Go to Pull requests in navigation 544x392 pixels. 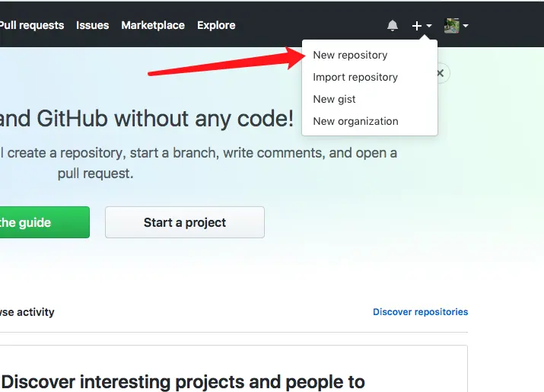pos(32,25)
